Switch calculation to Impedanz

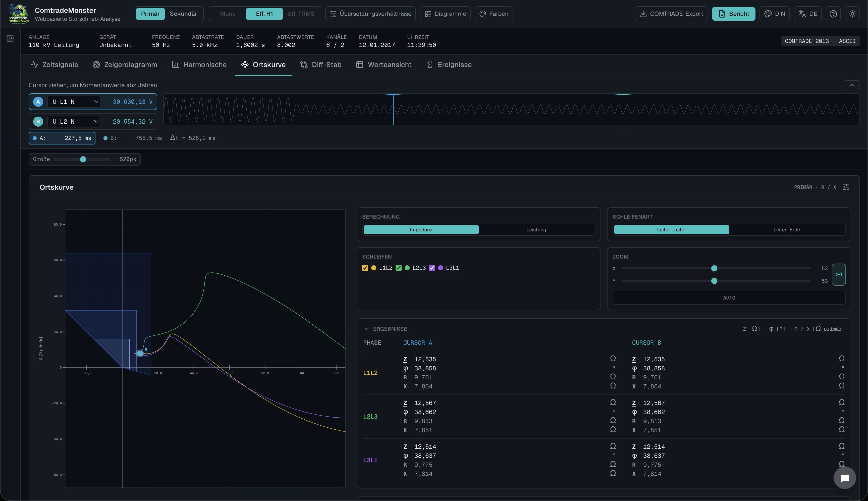pos(421,229)
